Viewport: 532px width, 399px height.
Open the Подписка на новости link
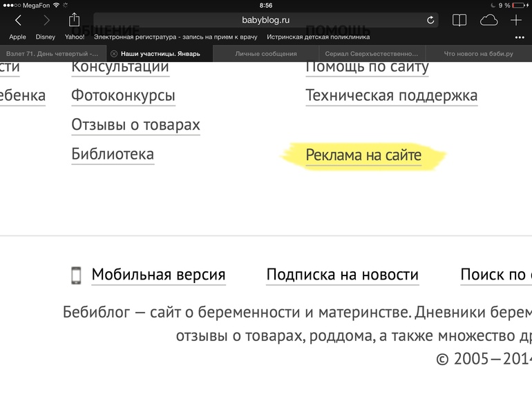click(342, 275)
